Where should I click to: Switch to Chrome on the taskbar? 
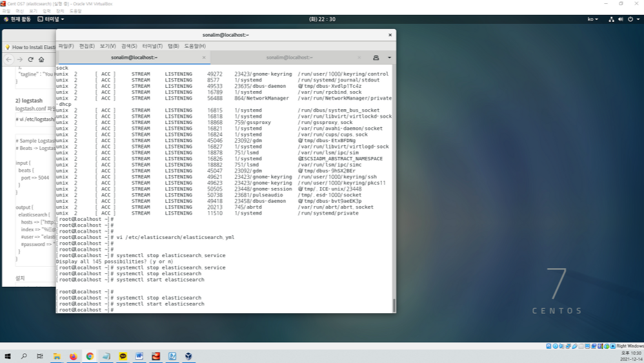pos(90,356)
